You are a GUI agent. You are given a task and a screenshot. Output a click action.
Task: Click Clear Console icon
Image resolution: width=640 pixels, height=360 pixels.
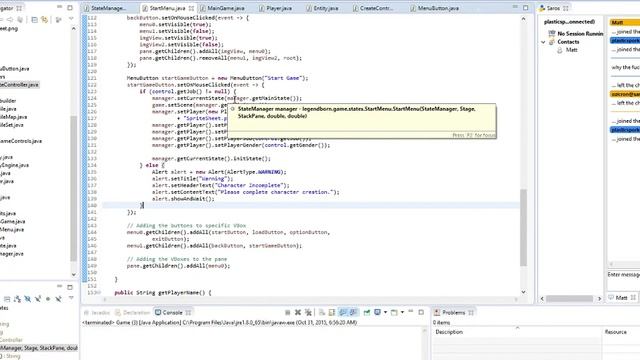click(x=322, y=313)
